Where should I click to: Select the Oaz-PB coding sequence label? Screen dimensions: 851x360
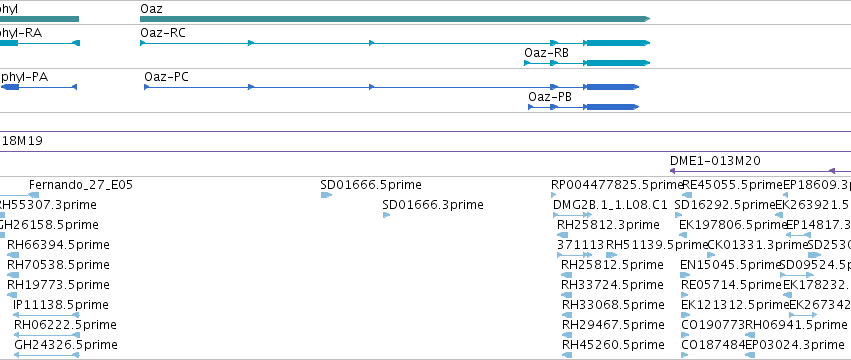coord(550,97)
